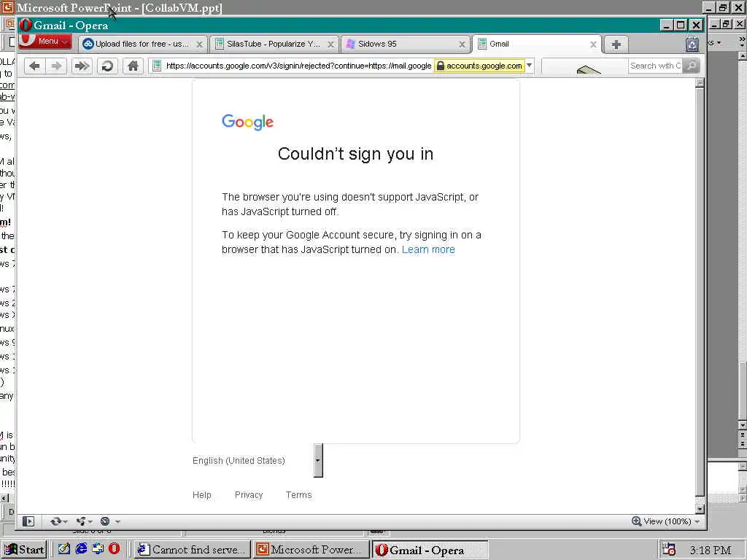Close the Gmail tab
This screenshot has height=560, width=747.
593,44
